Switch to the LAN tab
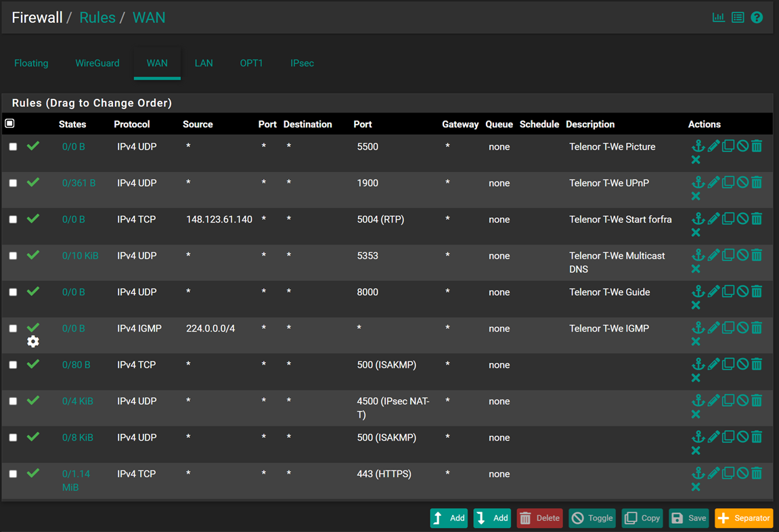Viewport: 779px width, 532px height. 204,63
